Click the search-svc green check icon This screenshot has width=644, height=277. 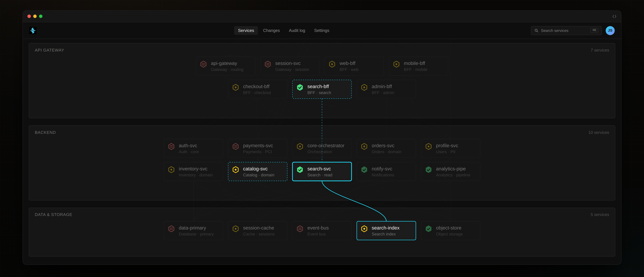(300, 170)
